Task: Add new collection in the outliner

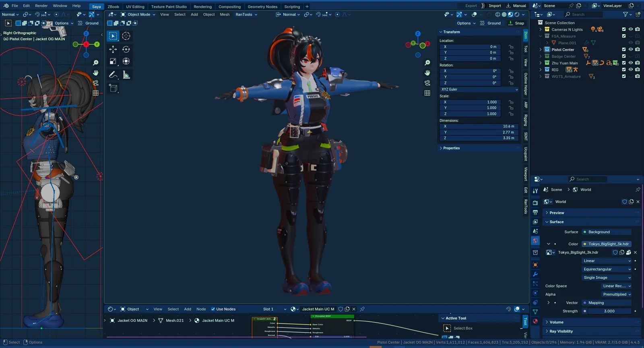Action: (638, 14)
